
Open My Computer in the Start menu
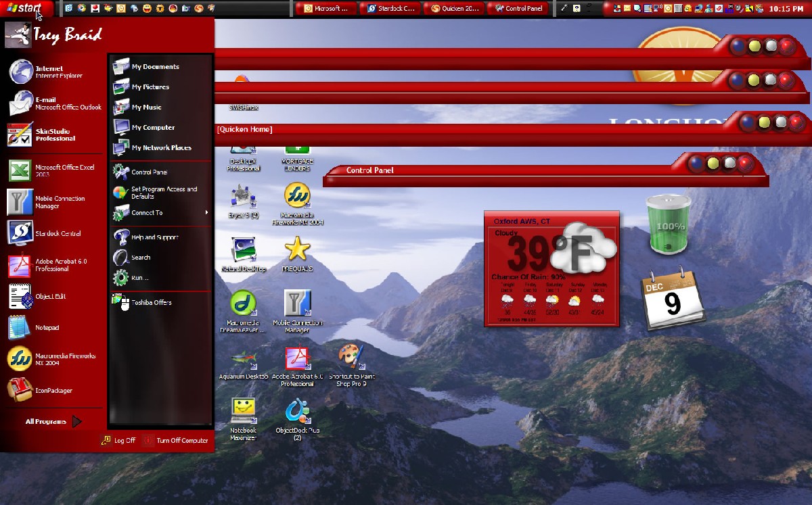click(x=160, y=127)
